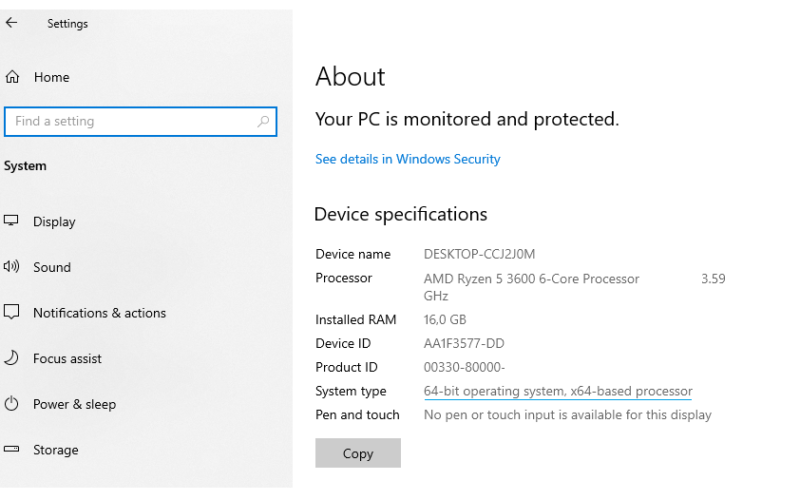Copy the device specifications
This screenshot has width=800, height=500.
(358, 453)
